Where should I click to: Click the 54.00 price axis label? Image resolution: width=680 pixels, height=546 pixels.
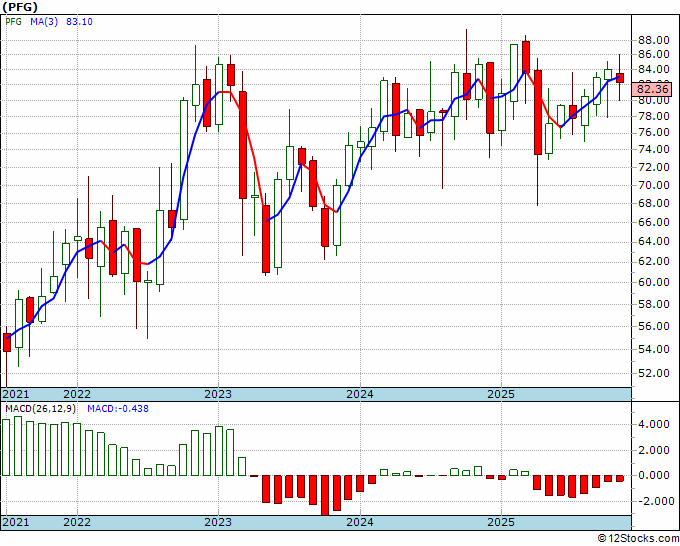(654, 349)
